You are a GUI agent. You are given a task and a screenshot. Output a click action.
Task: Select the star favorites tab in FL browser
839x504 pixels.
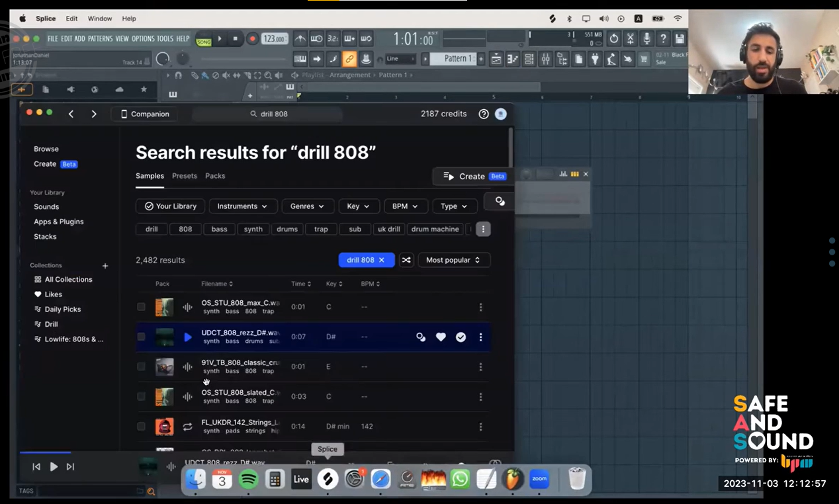144,89
